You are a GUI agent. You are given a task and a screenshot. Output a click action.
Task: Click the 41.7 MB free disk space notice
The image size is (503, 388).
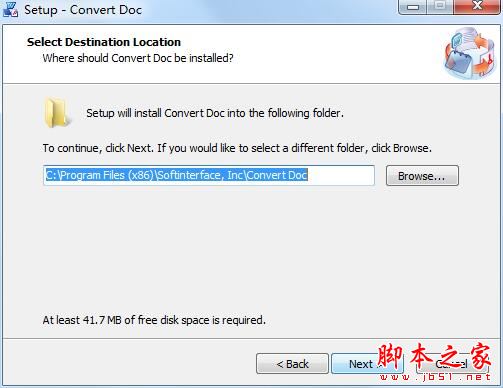[154, 320]
